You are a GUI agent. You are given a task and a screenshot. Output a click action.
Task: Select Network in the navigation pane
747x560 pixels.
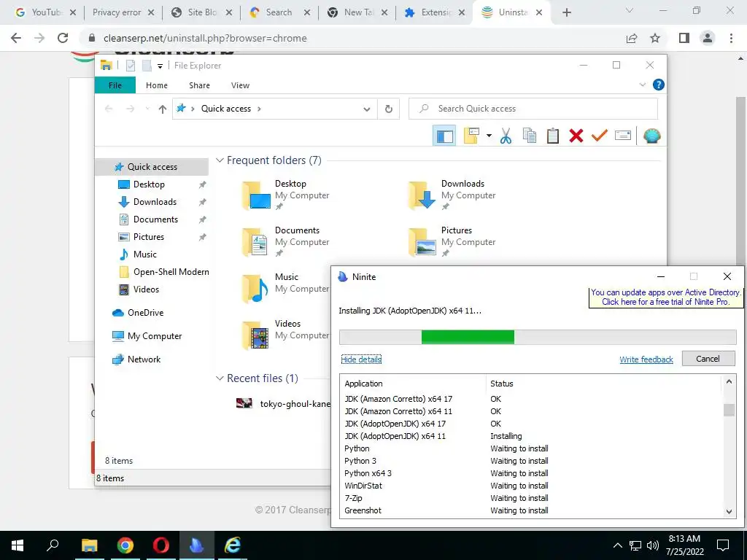[144, 359]
